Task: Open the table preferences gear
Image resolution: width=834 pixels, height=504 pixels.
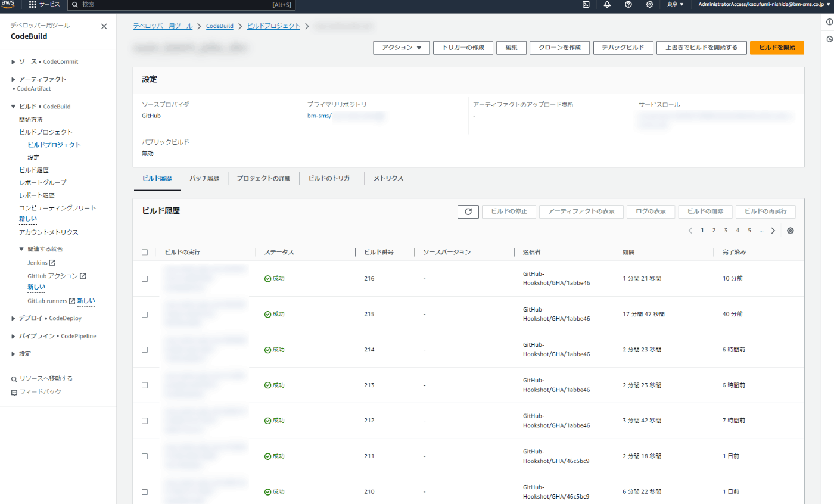Action: [x=791, y=231]
